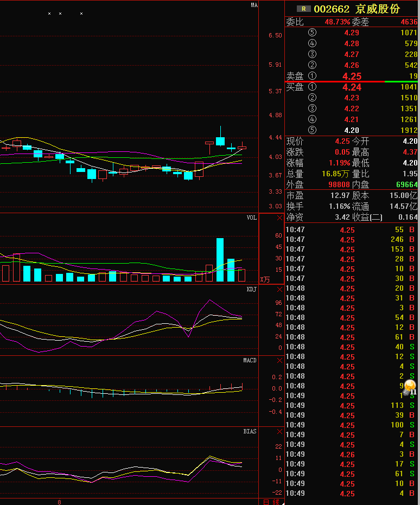Image resolution: width=420 pixels, height=505 pixels.
Task: Select the BIAS indicator label
Action: coord(250,431)
